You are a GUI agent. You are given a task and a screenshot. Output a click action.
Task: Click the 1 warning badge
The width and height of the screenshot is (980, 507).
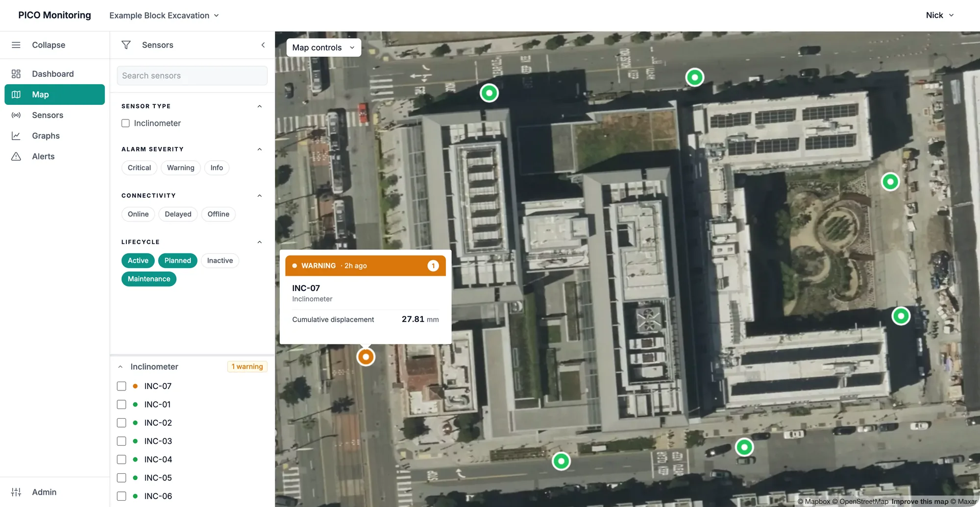tap(247, 366)
